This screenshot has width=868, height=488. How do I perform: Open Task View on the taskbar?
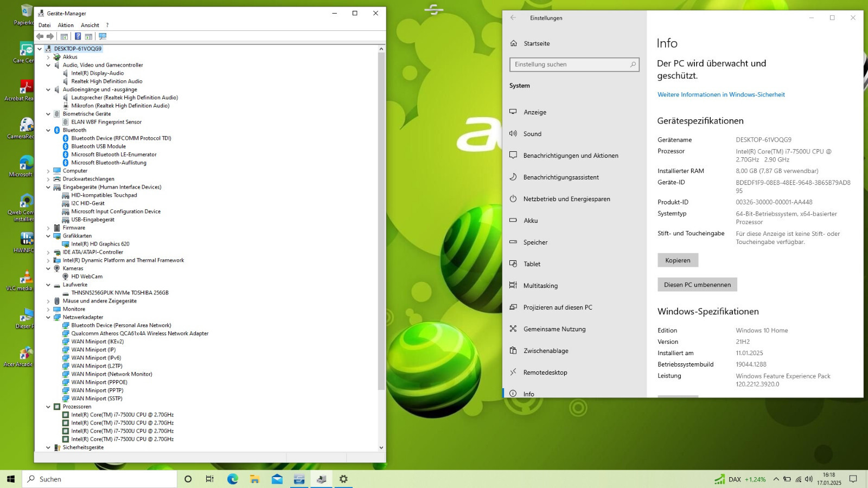click(210, 479)
